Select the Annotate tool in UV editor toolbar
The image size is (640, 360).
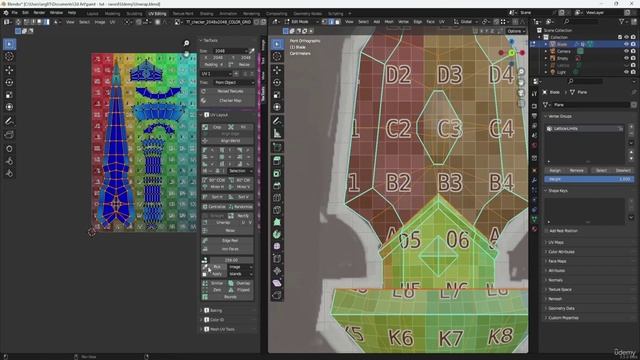[9, 121]
